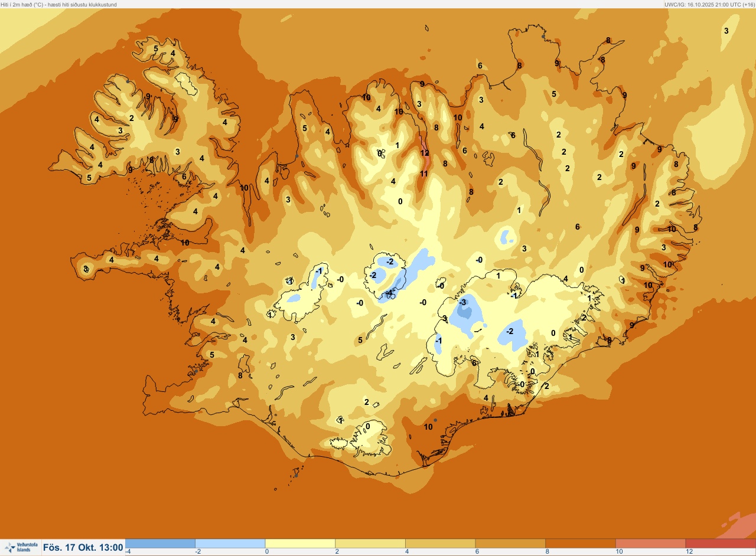Image resolution: width=756 pixels, height=556 pixels.
Task: Select the darkest blue legend swatch (-4 to -2)
Action: click(x=160, y=544)
